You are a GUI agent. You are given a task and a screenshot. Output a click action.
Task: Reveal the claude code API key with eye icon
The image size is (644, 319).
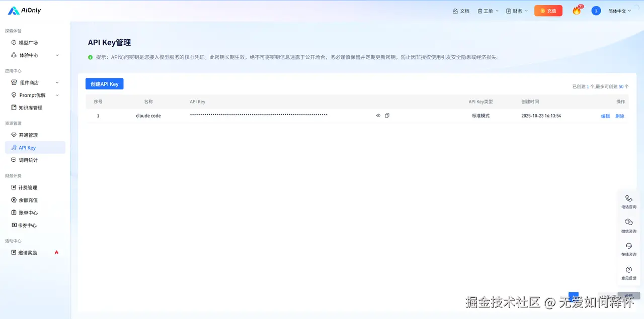[378, 116]
